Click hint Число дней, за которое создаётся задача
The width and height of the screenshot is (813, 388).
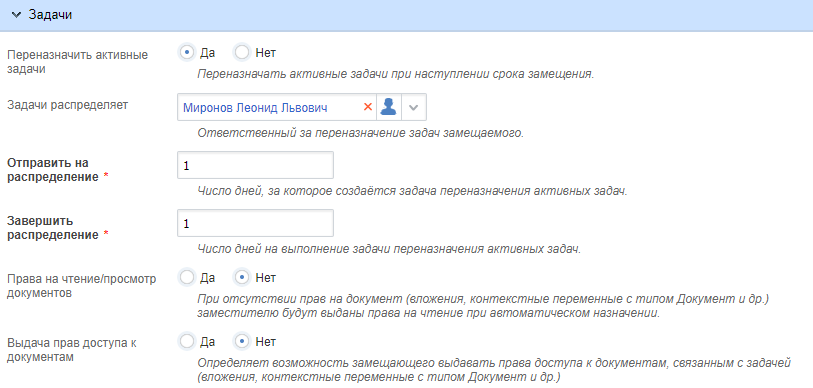click(x=413, y=191)
